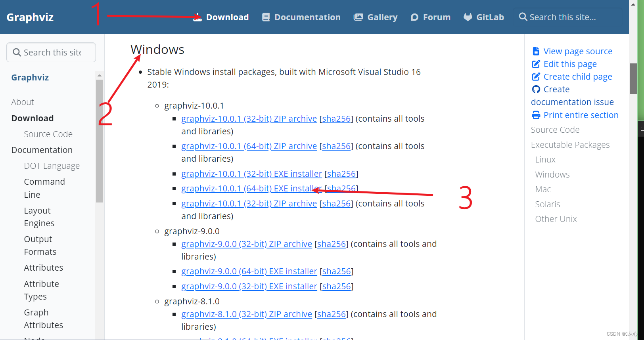The height and width of the screenshot is (340, 644).
Task: Open Attributes in the sidebar
Action: click(x=44, y=268)
